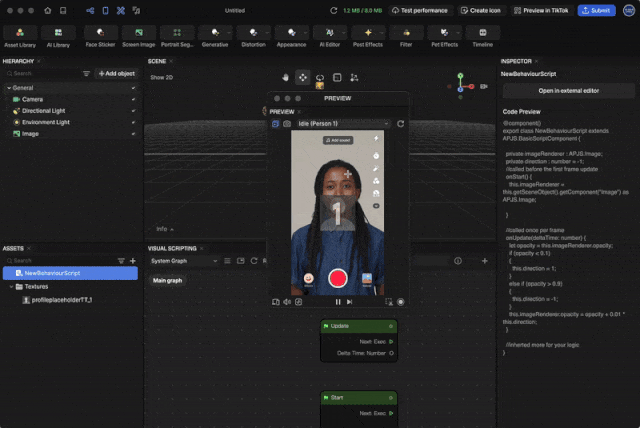Click the scene camera view icon
The width and height of the screenshot is (640, 428).
[484, 86]
